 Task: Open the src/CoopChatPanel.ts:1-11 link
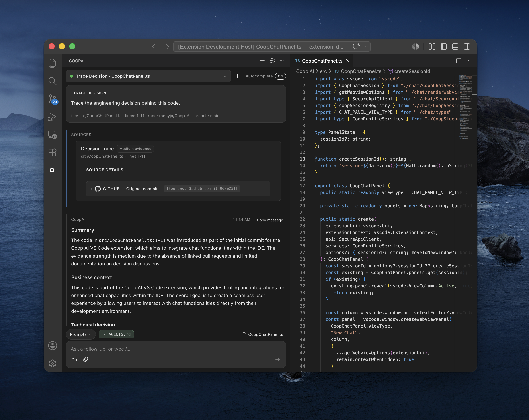pyautogui.click(x=132, y=240)
